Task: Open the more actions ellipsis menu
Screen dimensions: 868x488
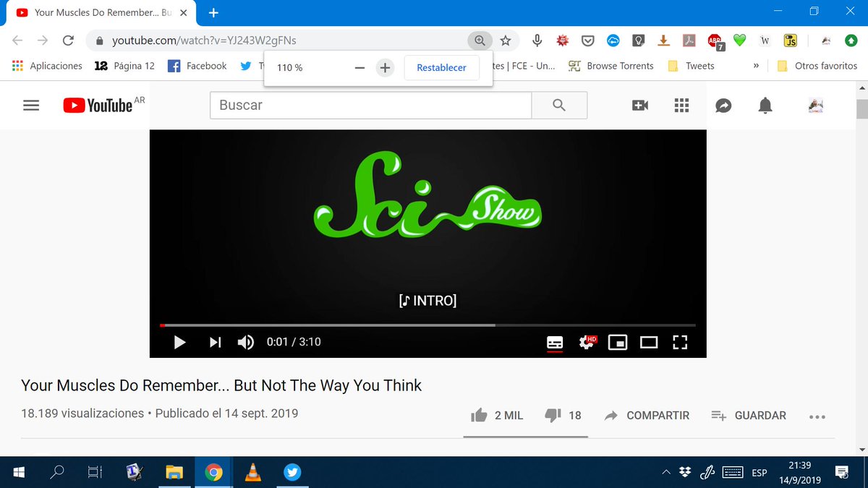Action: coord(817,416)
